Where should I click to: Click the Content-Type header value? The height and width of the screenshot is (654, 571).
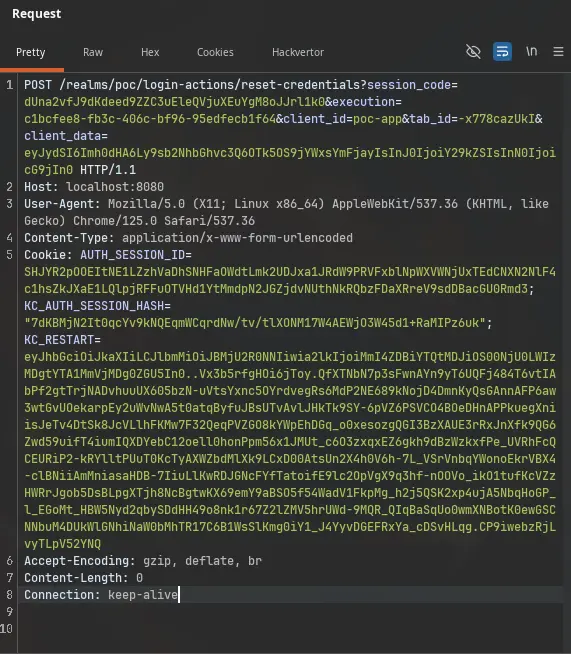point(237,238)
